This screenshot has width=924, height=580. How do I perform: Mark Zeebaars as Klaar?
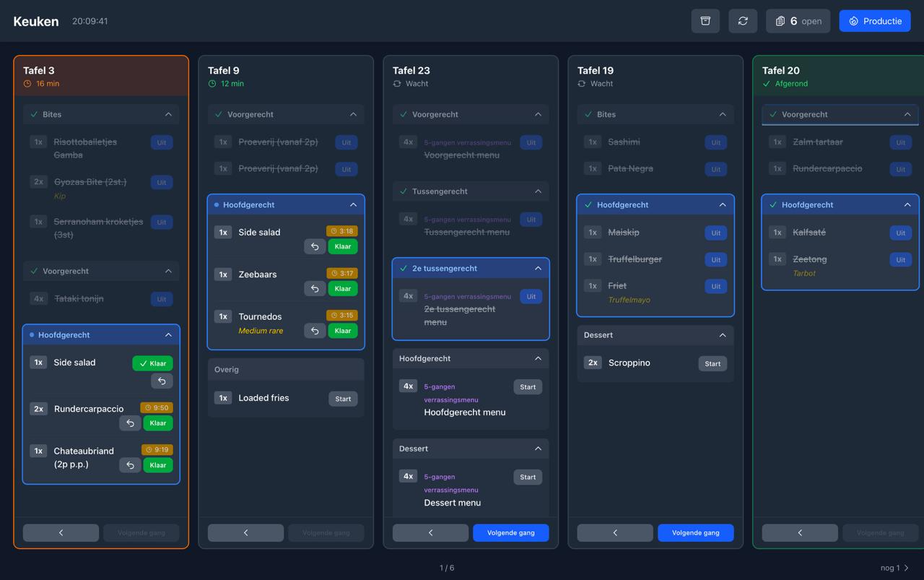[343, 288]
